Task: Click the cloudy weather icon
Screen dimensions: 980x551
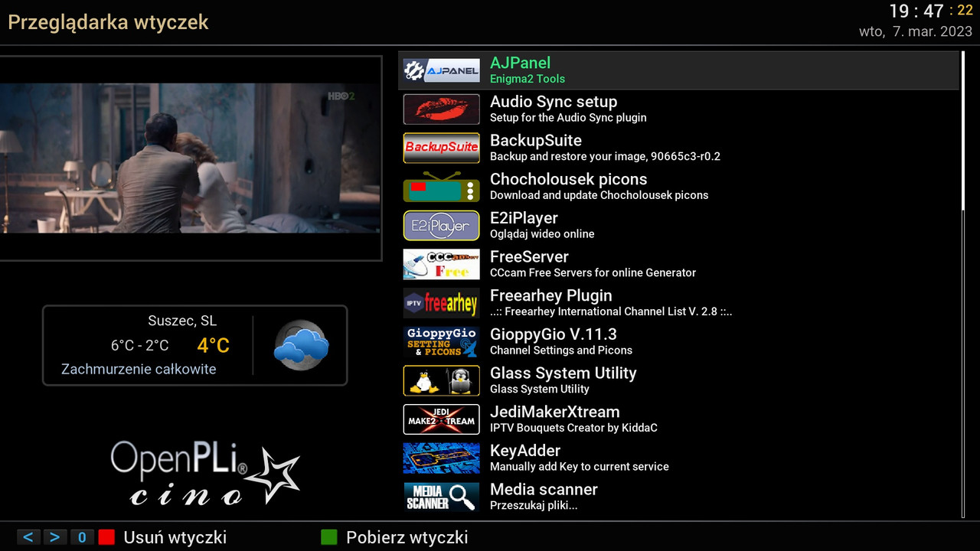Action: tap(302, 346)
